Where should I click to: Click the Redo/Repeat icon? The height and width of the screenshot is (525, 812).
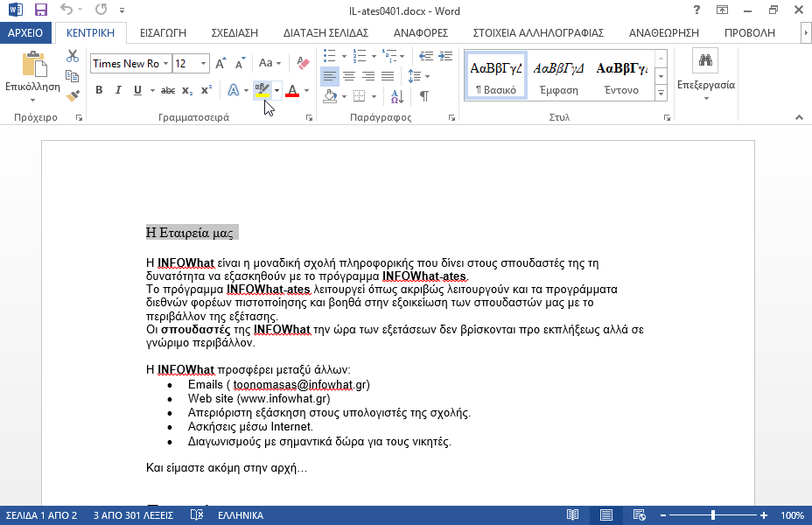(x=101, y=10)
